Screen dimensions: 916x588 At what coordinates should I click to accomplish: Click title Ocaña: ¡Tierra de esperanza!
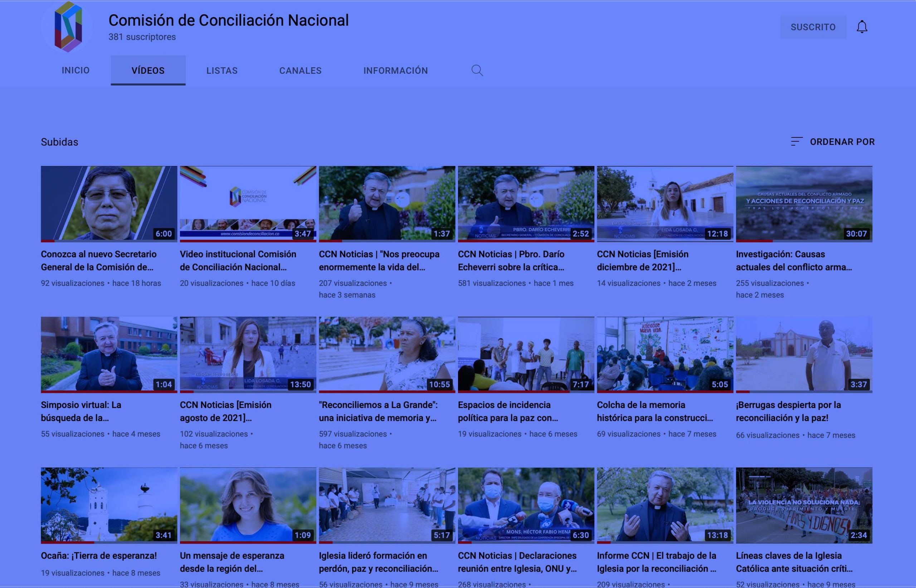[x=99, y=556]
